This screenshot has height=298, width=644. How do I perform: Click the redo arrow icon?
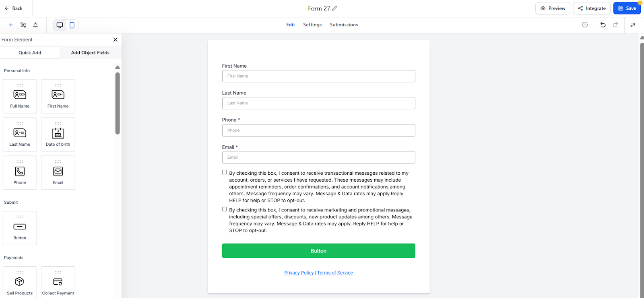615,25
